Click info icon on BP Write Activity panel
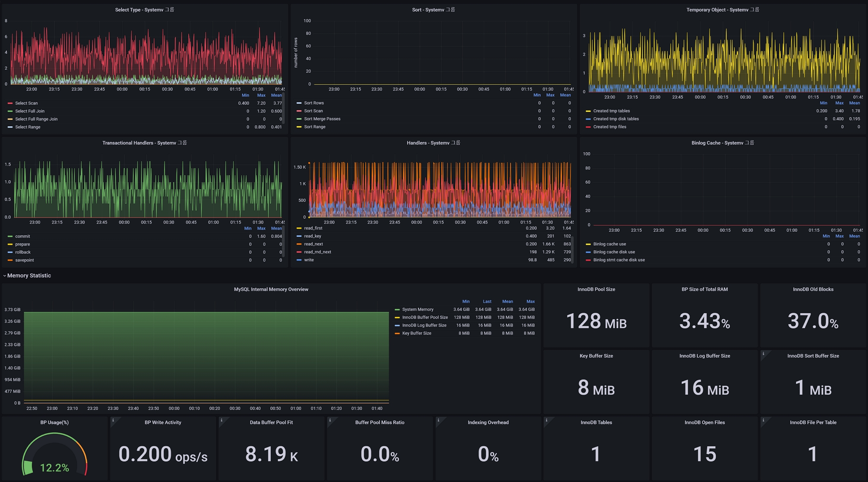The image size is (868, 482). pos(113,420)
